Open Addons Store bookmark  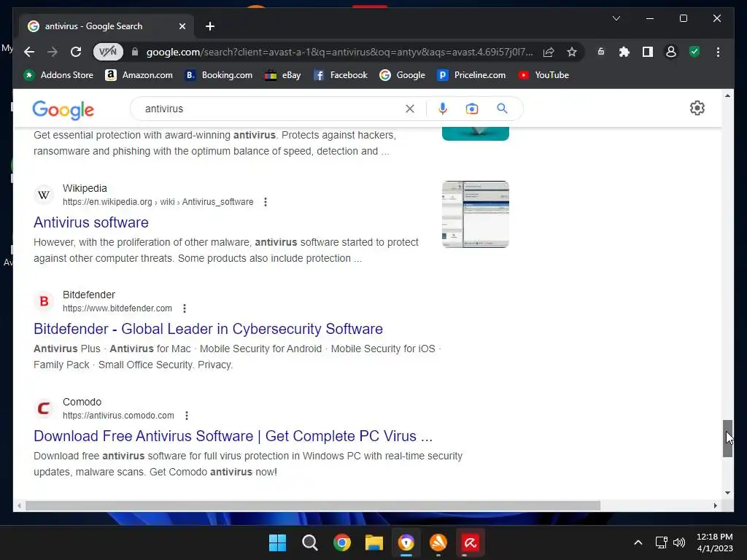(x=58, y=75)
